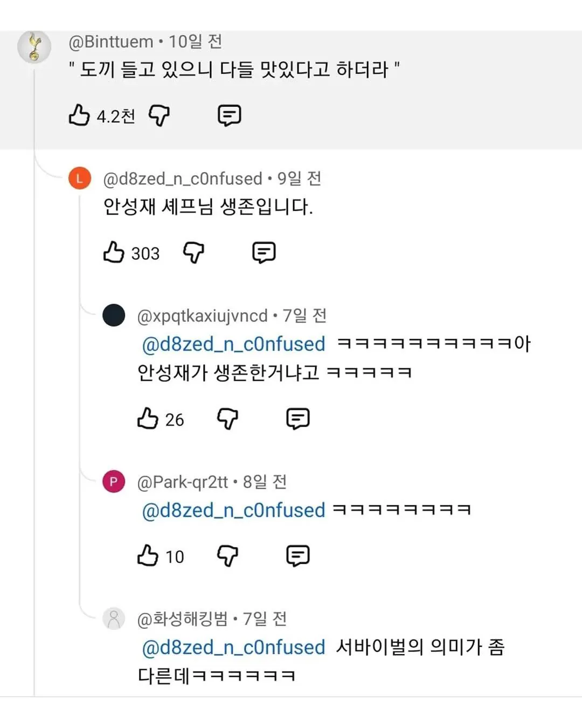Viewport: 582px width, 728px height.
Task: Open the dark avatar of @xpqtkaxiujvncd
Action: point(114,315)
